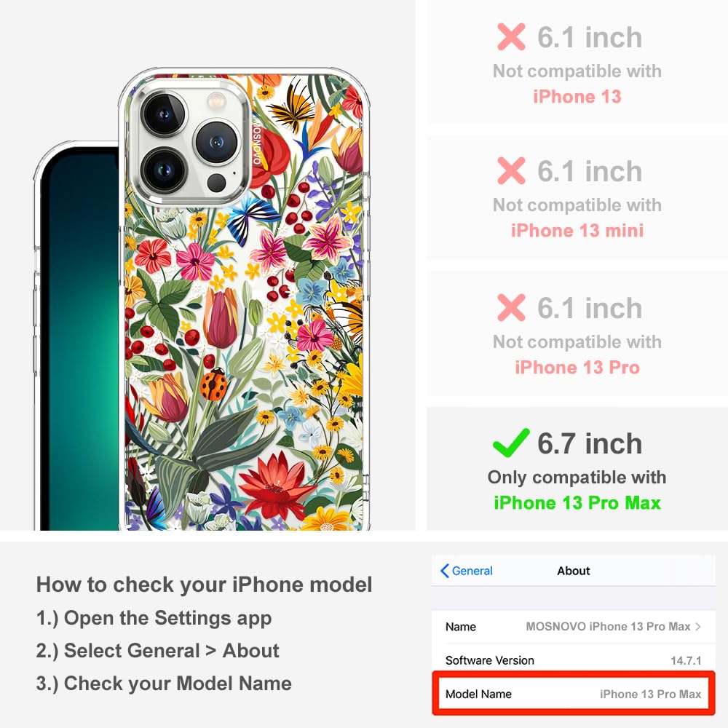728x728 pixels.
Task: Click the phone case product image
Action: click(x=245, y=299)
